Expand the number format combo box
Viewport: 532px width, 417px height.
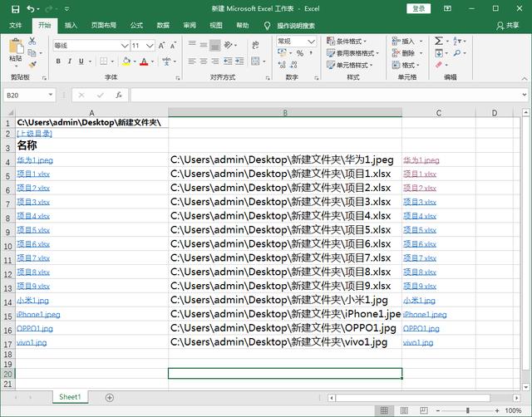tap(311, 42)
